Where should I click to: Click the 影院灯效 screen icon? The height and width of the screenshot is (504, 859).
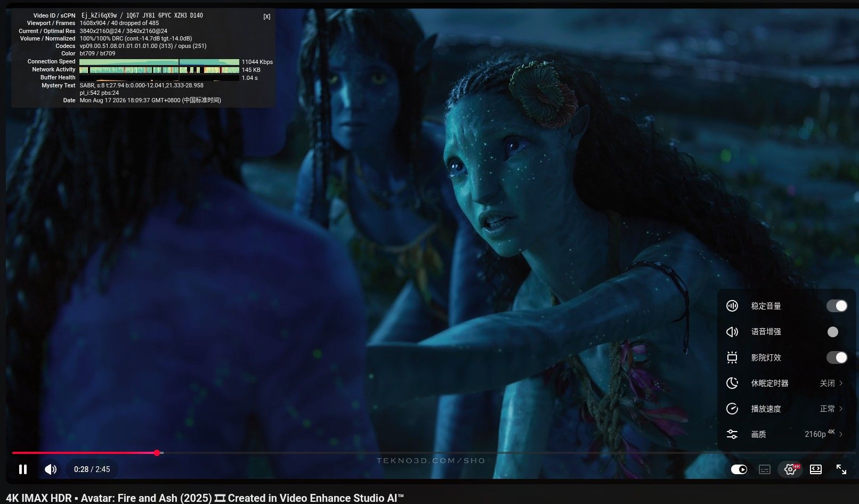tap(732, 357)
